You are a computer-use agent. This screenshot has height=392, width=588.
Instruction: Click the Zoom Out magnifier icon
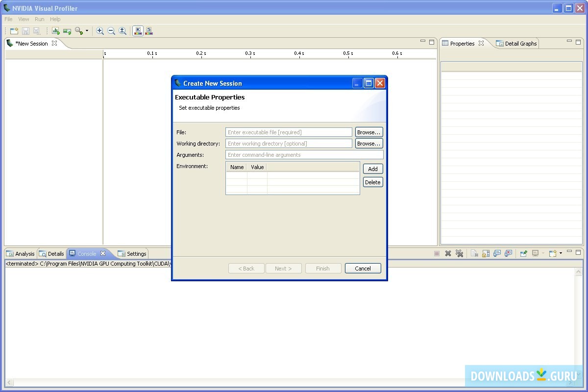(x=111, y=31)
